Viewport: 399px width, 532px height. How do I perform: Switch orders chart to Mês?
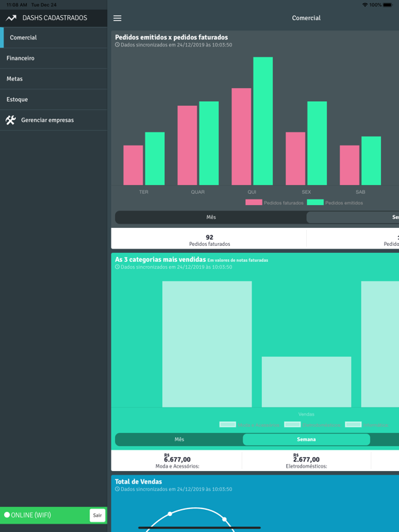(211, 217)
